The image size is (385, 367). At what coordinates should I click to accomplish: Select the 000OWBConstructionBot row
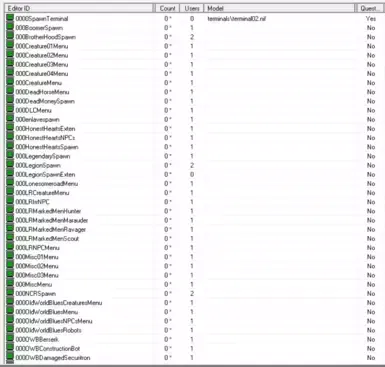tap(48, 349)
